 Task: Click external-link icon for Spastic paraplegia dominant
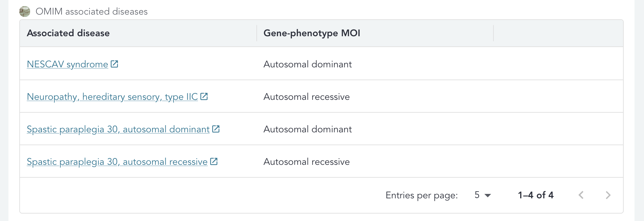pyautogui.click(x=216, y=129)
